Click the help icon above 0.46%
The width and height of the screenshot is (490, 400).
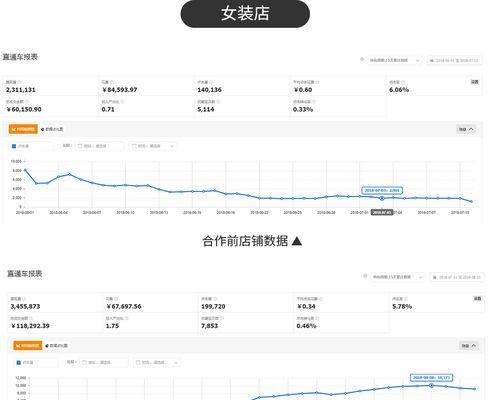[317, 318]
